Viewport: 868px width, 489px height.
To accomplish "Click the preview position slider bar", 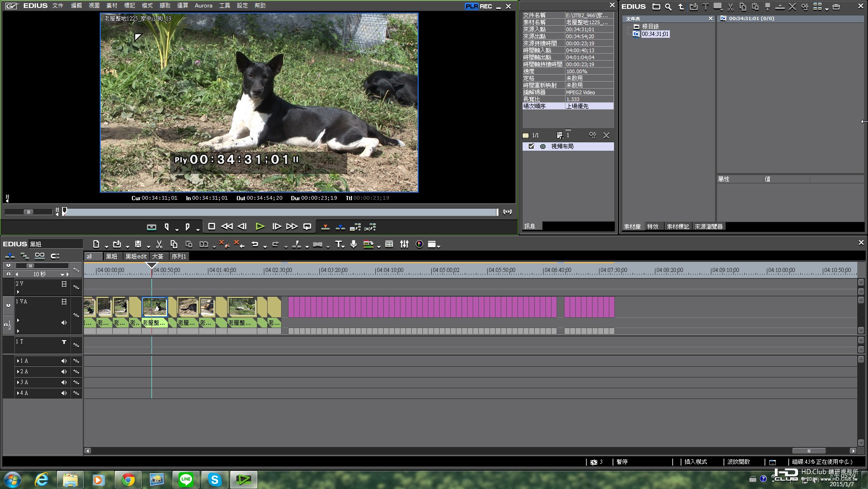I will pos(280,212).
